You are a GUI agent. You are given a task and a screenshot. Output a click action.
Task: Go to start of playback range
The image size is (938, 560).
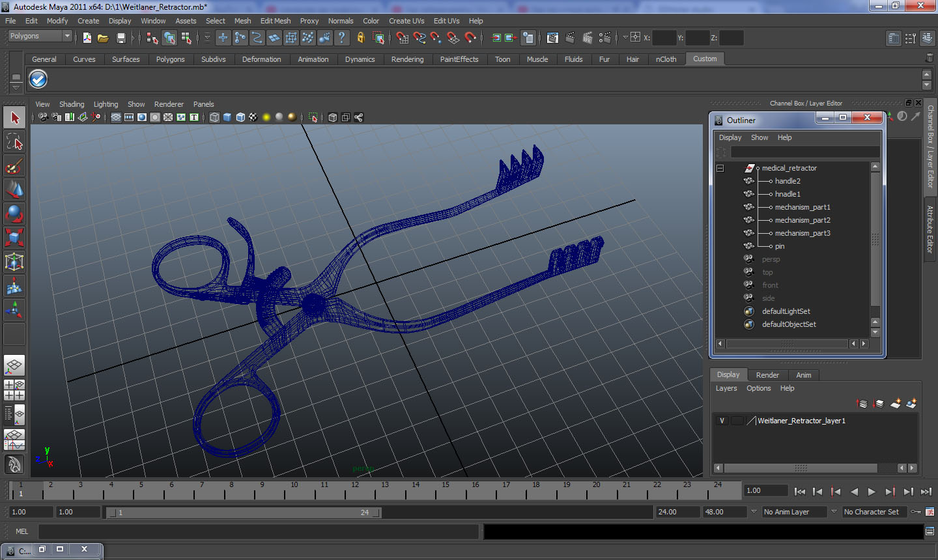[800, 492]
